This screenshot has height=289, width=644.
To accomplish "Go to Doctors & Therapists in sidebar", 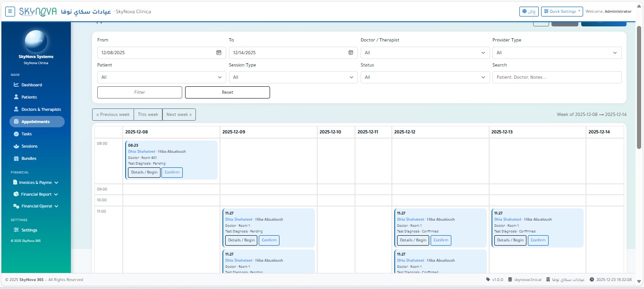I will [x=41, y=109].
